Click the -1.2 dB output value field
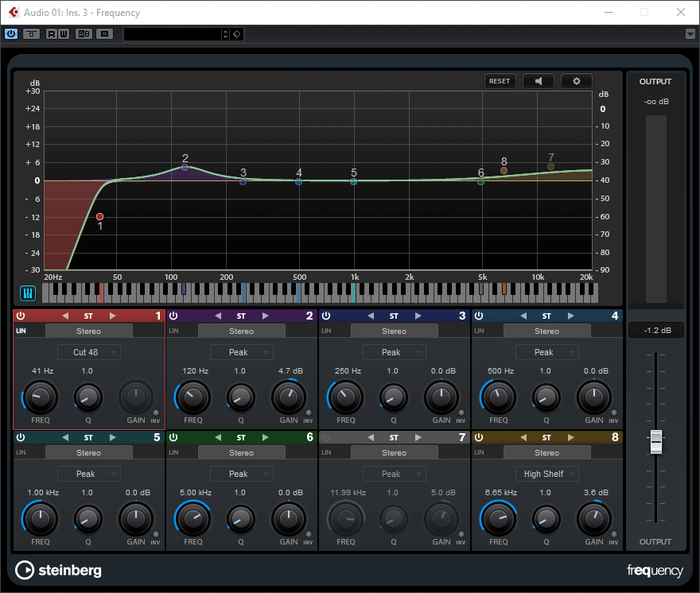Image resolution: width=700 pixels, height=593 pixels. click(656, 331)
